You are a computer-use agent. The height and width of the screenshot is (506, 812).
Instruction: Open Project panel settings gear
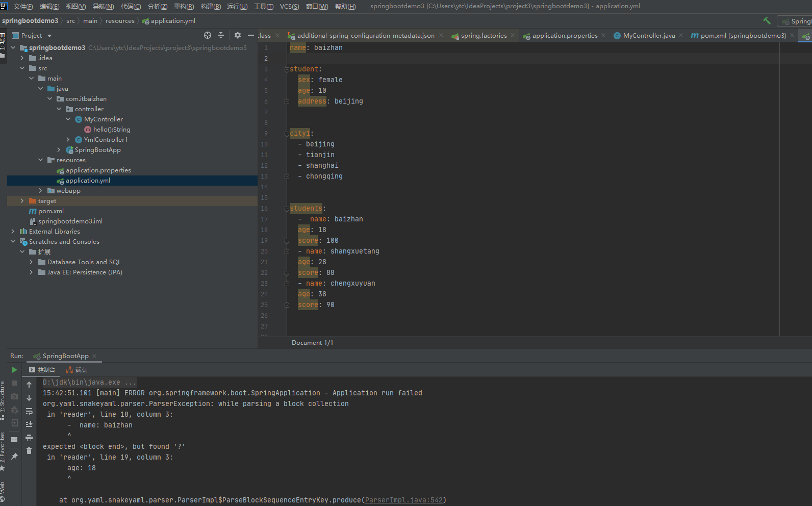238,35
